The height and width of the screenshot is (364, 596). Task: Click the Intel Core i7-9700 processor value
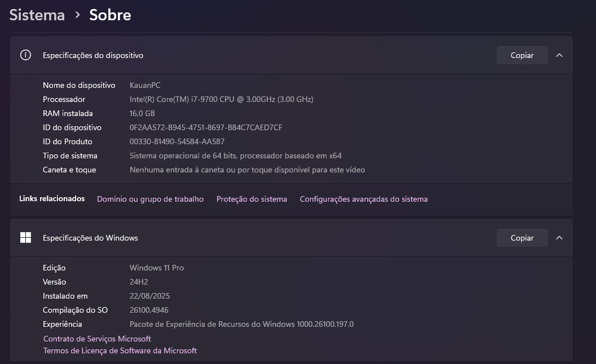click(x=221, y=99)
